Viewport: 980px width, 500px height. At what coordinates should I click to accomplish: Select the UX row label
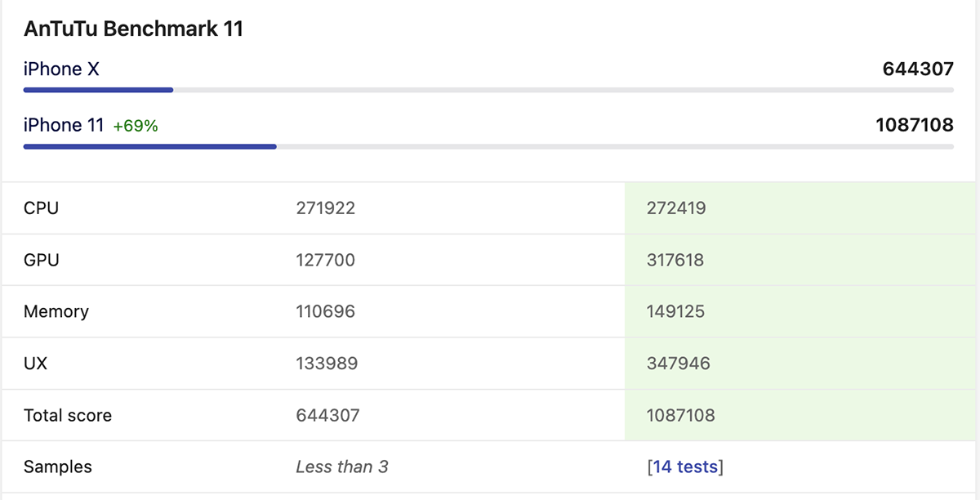pyautogui.click(x=36, y=364)
